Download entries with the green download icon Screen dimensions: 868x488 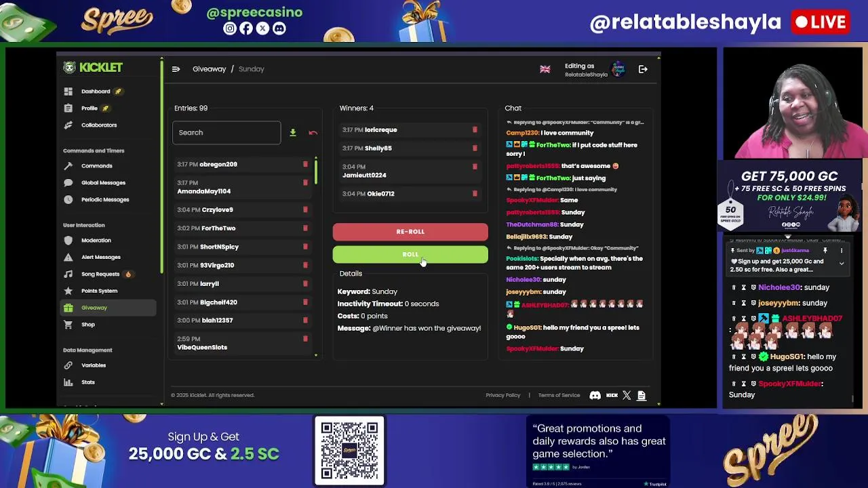pyautogui.click(x=293, y=133)
